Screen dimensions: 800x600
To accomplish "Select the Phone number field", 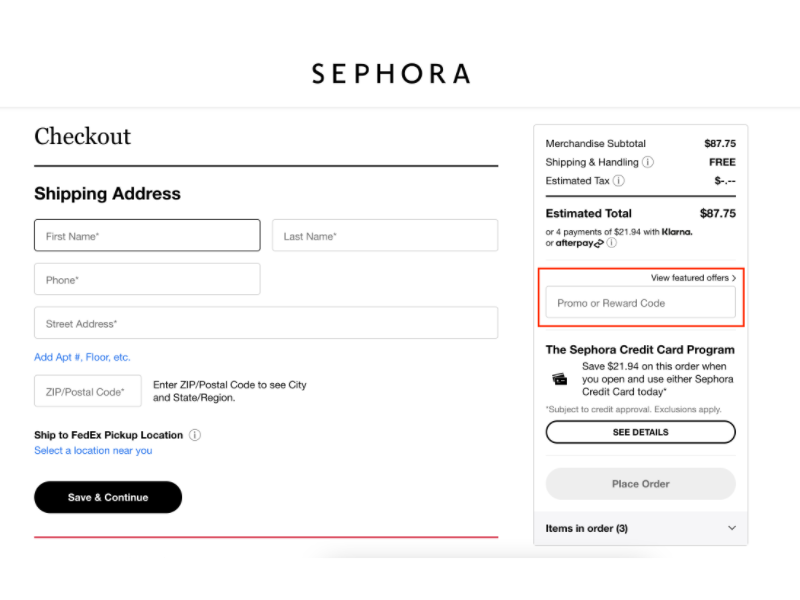I will tap(146, 279).
